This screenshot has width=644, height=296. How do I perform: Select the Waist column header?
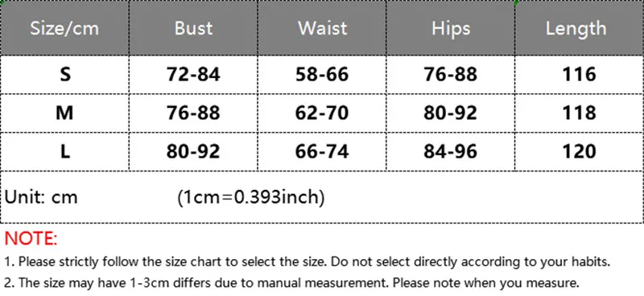click(x=322, y=28)
